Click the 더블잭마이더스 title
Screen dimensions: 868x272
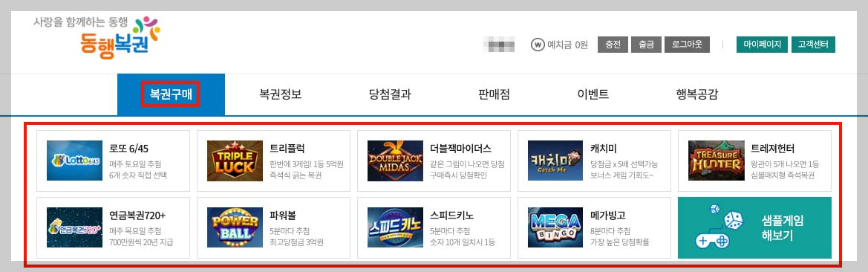[x=460, y=149]
